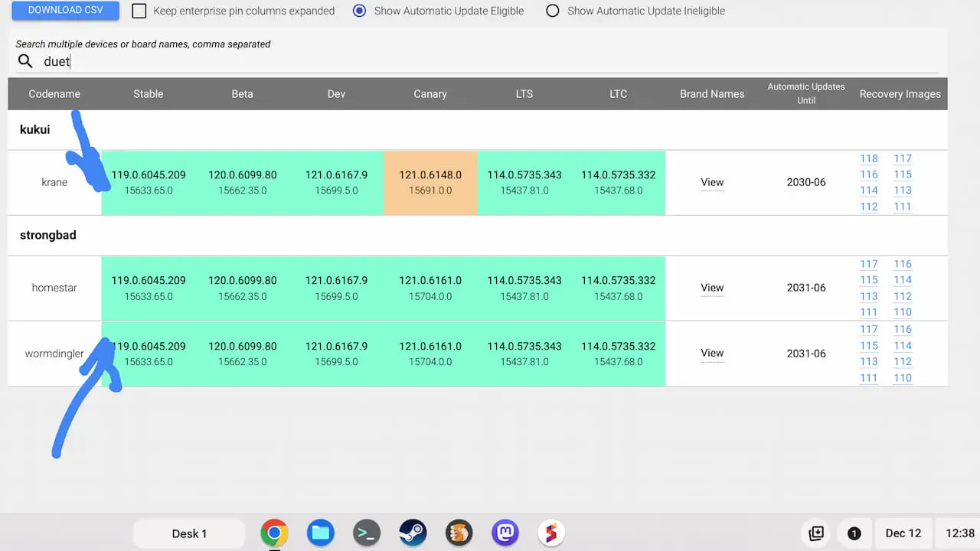
Task: Click krane Canary version 121.0.6148.0
Action: click(x=430, y=175)
